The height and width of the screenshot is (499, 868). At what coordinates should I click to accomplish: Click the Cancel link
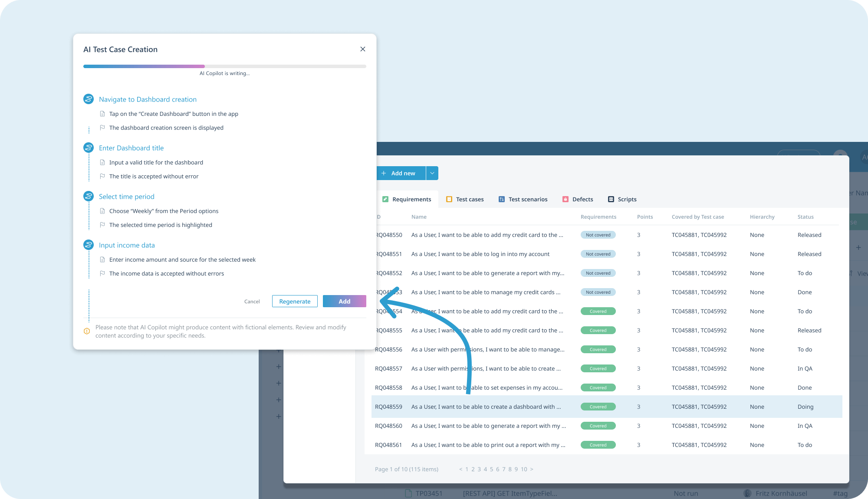[x=252, y=301]
